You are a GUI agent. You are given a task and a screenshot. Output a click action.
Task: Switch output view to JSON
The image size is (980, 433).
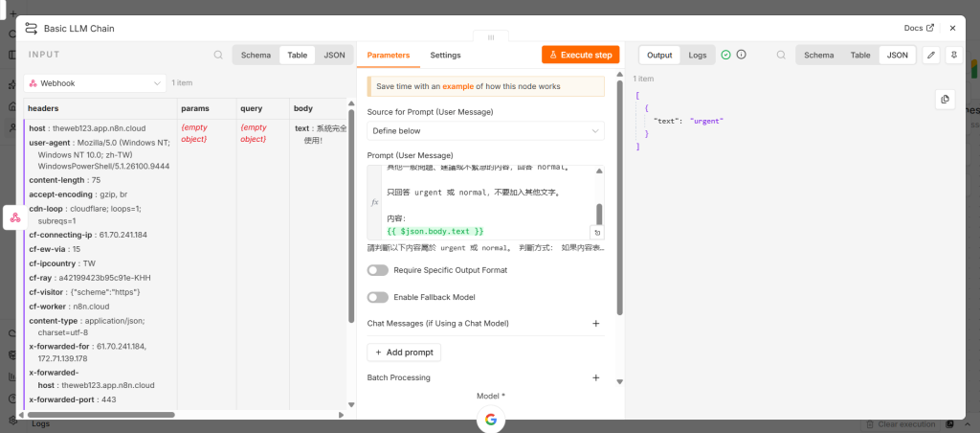pos(898,55)
